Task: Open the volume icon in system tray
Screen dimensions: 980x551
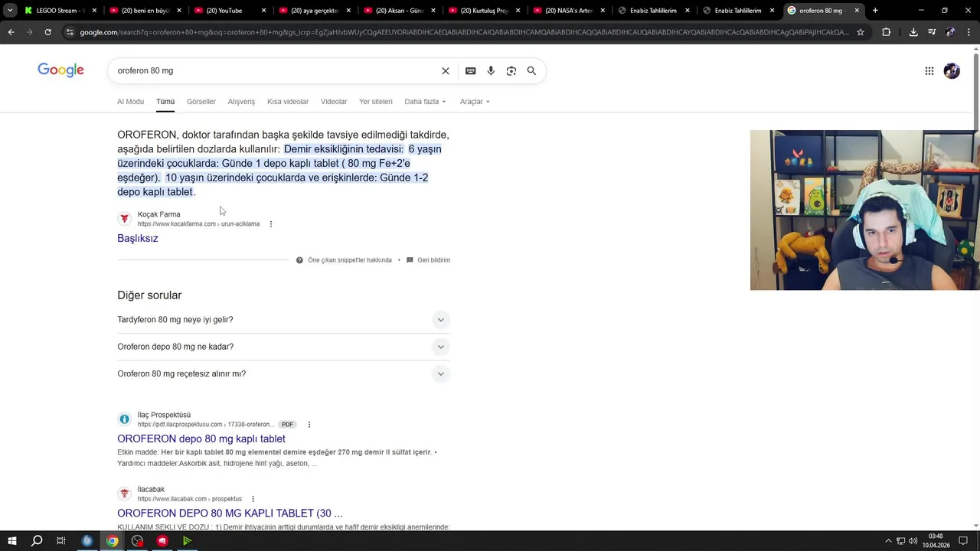Action: pyautogui.click(x=913, y=541)
